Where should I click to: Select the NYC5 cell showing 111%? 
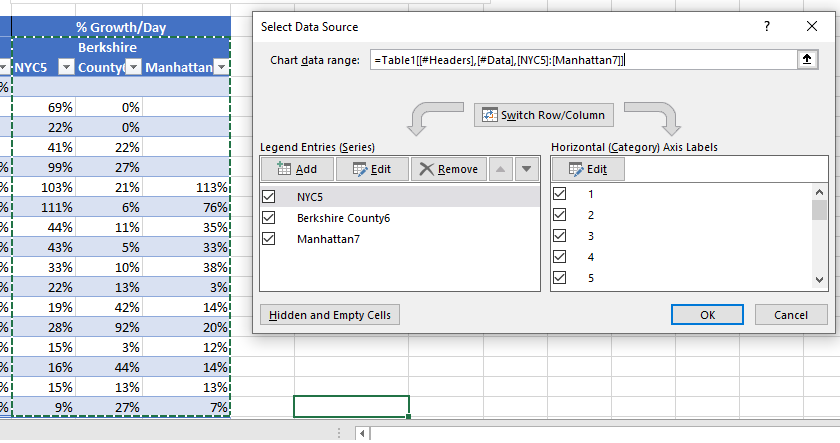[44, 207]
